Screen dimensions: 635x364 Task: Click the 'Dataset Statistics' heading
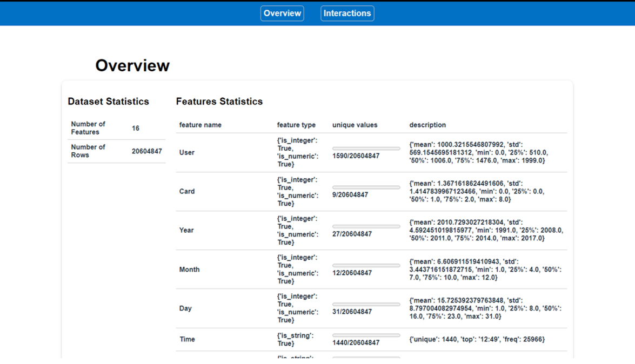pos(108,102)
